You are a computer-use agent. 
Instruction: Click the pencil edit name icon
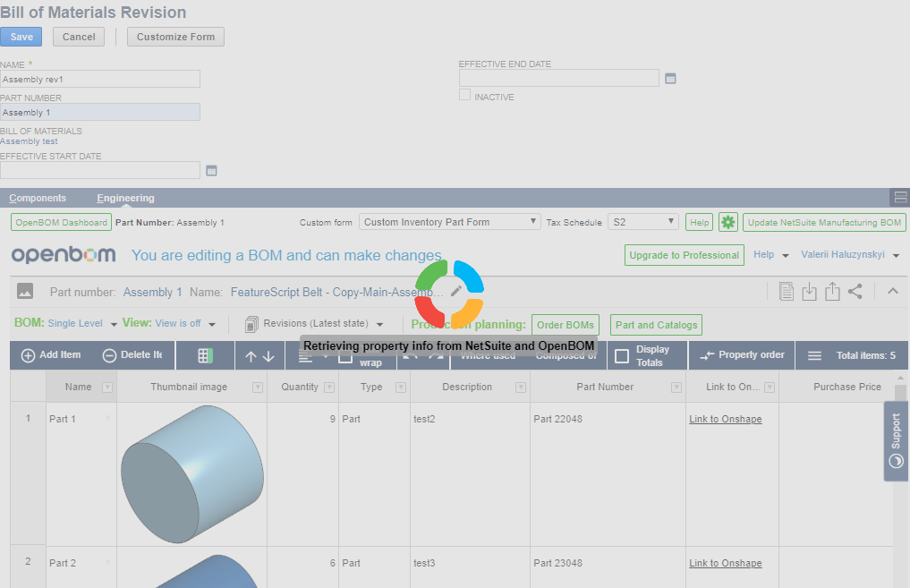pyautogui.click(x=456, y=291)
